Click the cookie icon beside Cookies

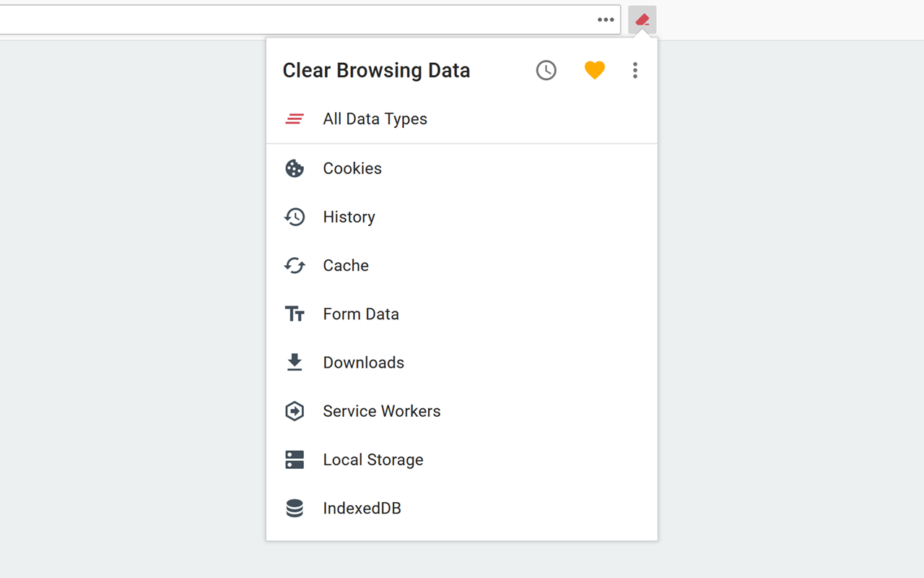pos(295,168)
